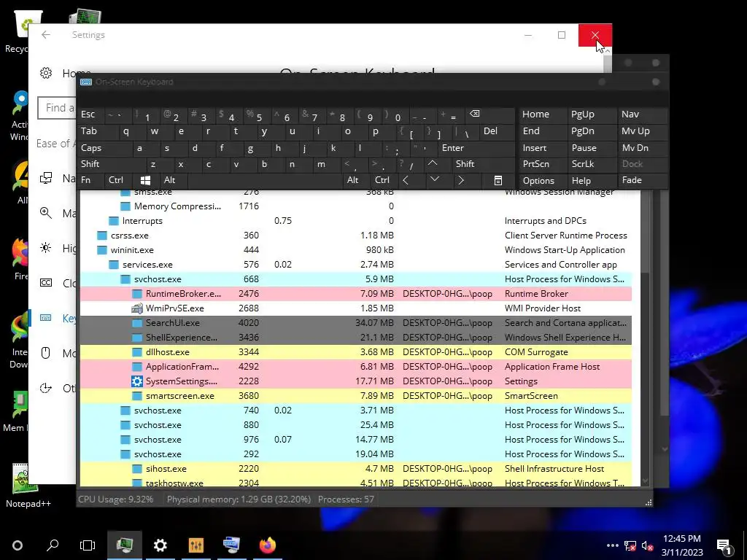Click the down arrow key on keyboard

click(x=435, y=179)
